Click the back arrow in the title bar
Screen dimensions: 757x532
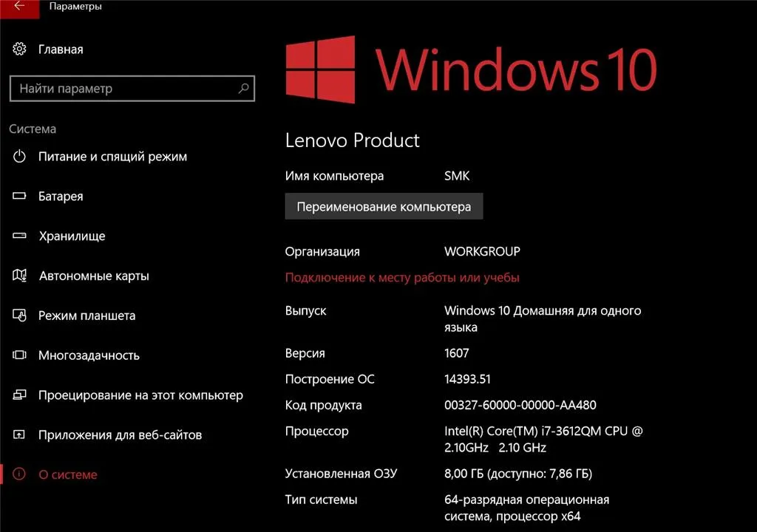(19, 6)
